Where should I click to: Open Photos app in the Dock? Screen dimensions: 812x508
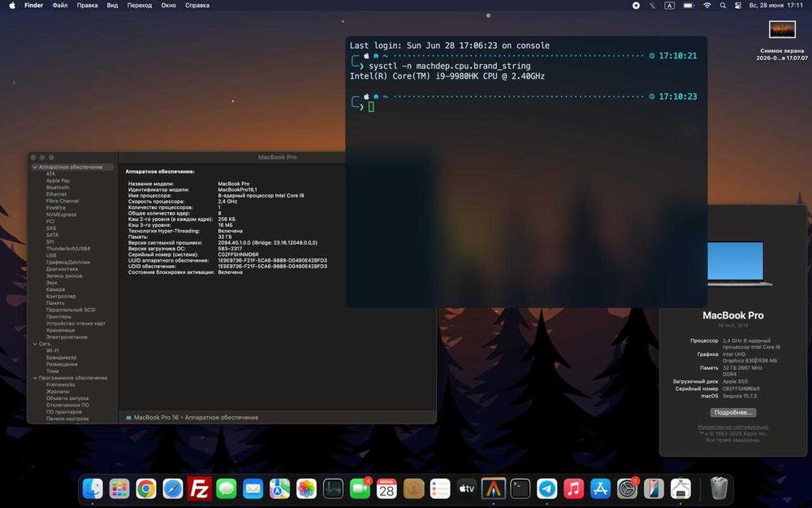point(307,488)
